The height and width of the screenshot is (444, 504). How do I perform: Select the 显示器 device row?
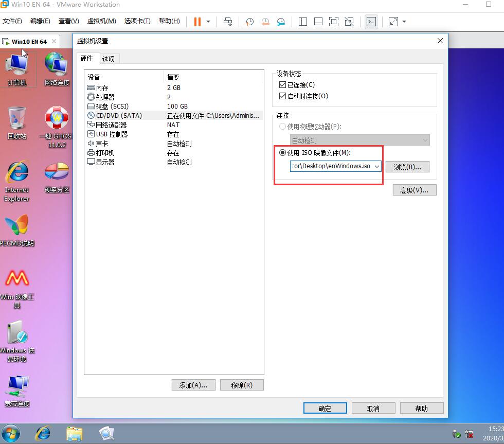click(174, 162)
